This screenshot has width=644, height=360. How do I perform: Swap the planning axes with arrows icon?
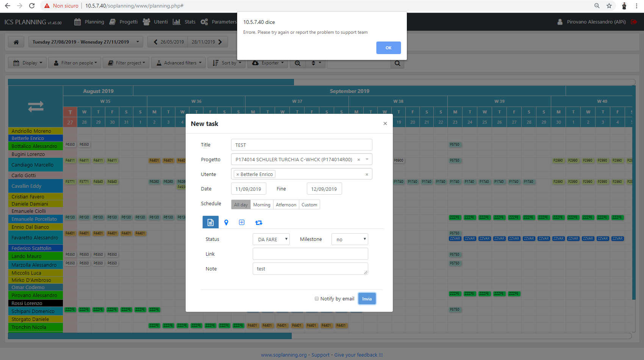[36, 107]
